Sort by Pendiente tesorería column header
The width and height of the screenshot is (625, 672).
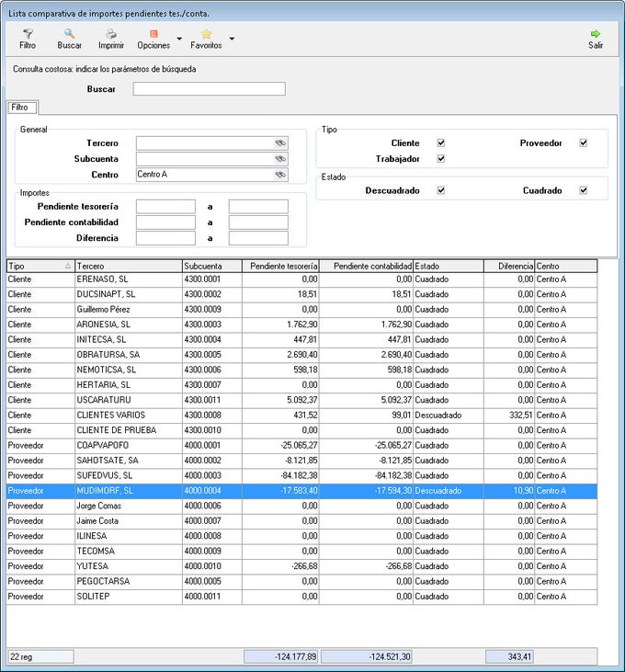(280, 267)
